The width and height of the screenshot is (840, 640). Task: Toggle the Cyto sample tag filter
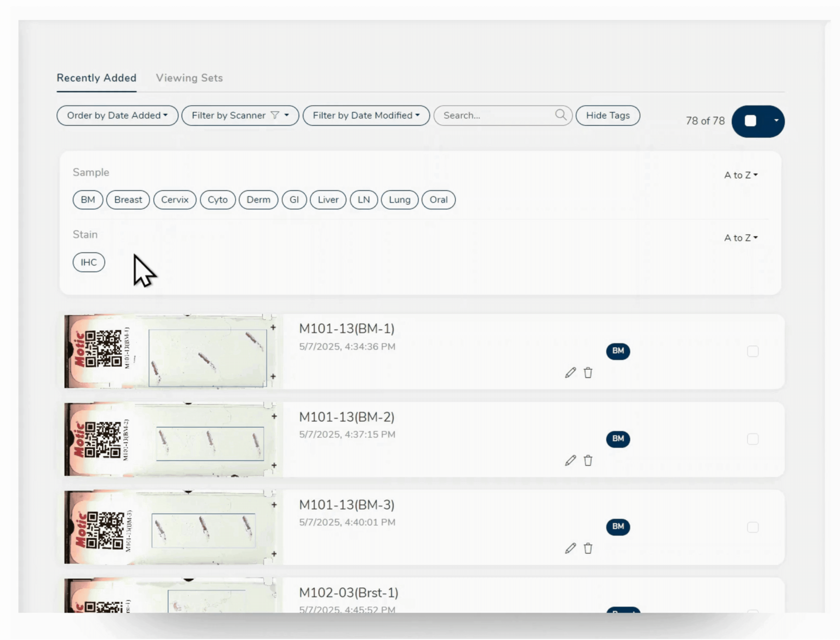click(218, 200)
